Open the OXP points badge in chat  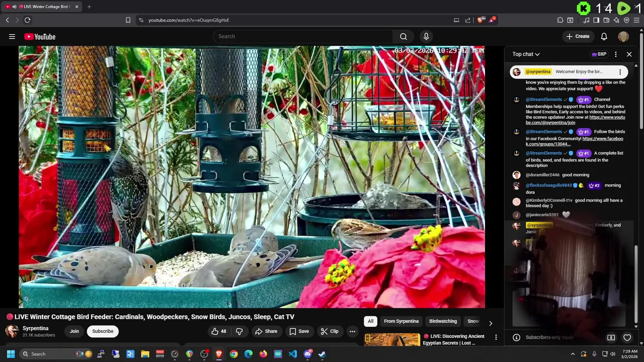[599, 54]
